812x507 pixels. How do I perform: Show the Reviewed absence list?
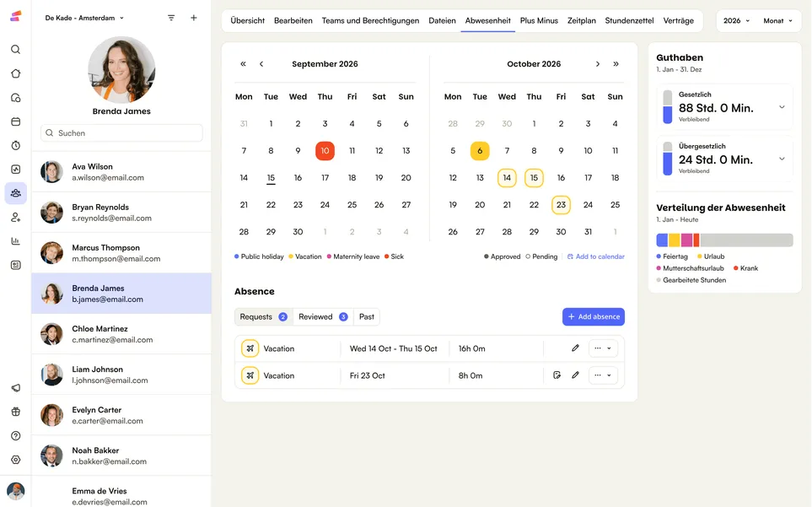coord(323,316)
